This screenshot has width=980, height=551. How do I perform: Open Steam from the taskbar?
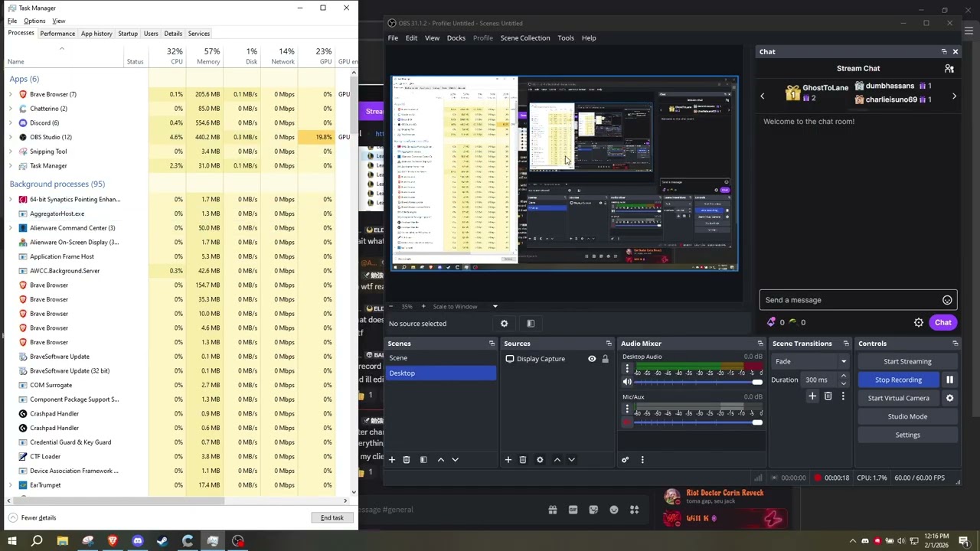pos(162,541)
